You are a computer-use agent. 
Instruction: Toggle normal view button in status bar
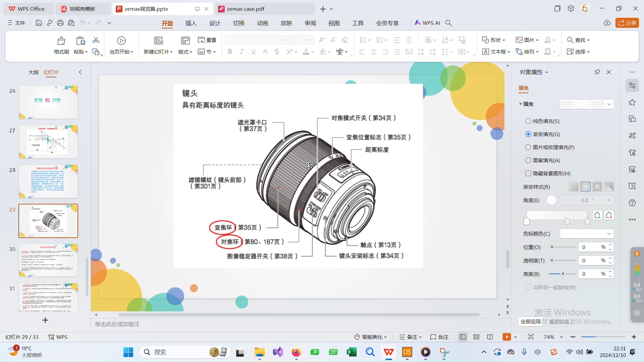pyautogui.click(x=463, y=337)
